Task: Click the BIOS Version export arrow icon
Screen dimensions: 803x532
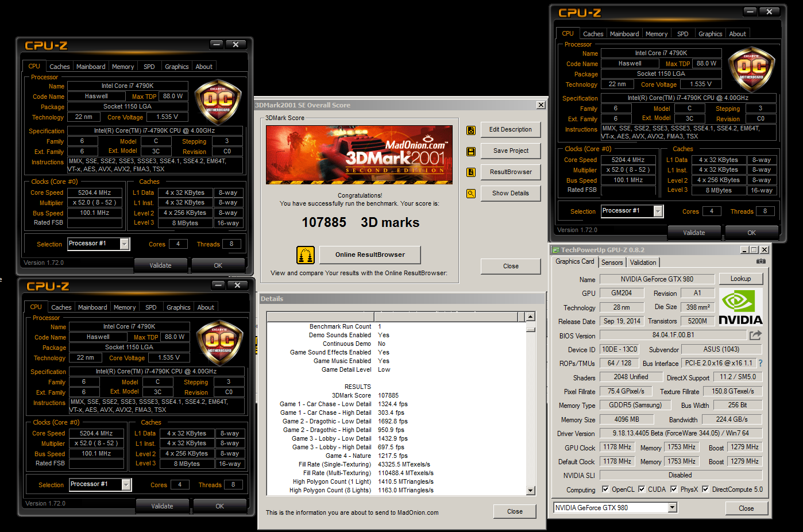Action: pyautogui.click(x=755, y=335)
